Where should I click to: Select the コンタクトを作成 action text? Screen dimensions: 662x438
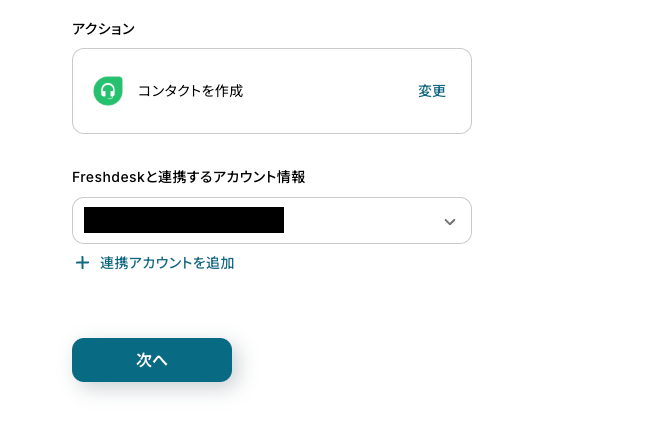point(190,91)
